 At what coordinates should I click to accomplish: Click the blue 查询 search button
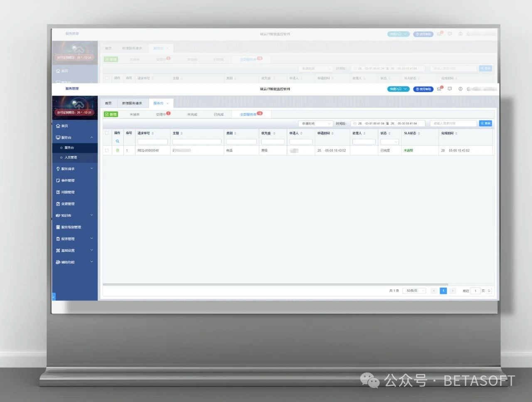(485, 123)
